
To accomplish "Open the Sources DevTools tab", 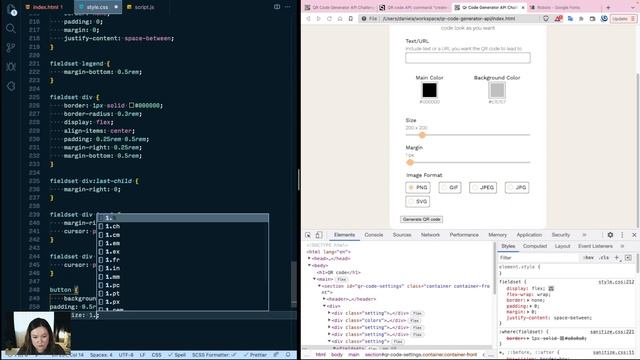I will pos(402,235).
